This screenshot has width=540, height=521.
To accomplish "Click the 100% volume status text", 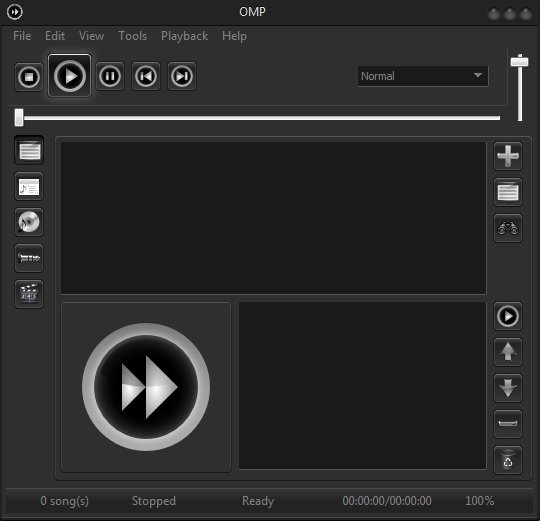I will pyautogui.click(x=479, y=501).
